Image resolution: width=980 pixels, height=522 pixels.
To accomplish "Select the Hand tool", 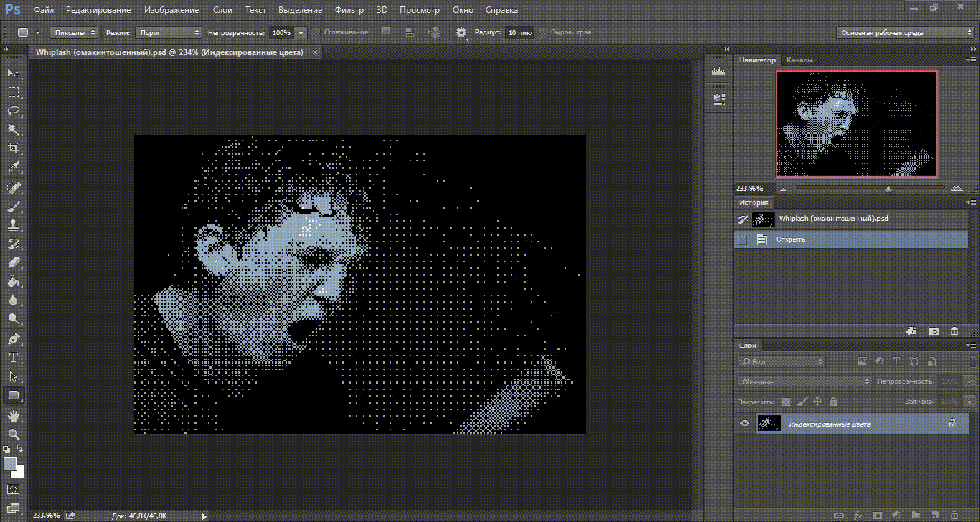I will 14,415.
